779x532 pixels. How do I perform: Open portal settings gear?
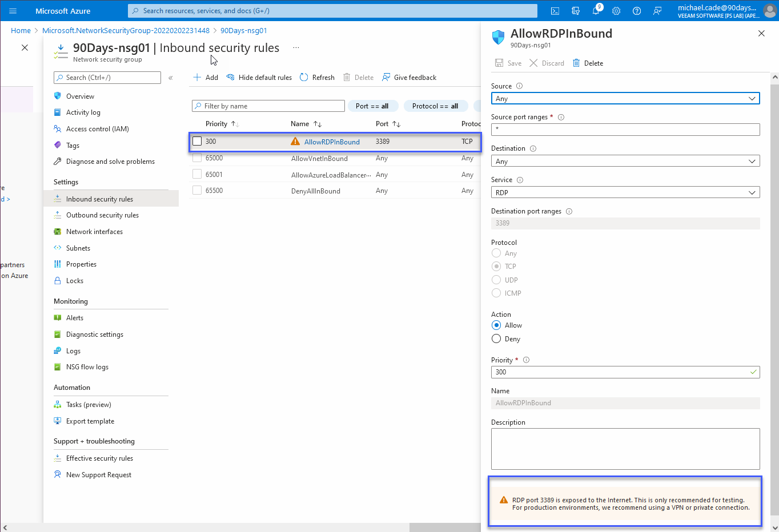[616, 11]
